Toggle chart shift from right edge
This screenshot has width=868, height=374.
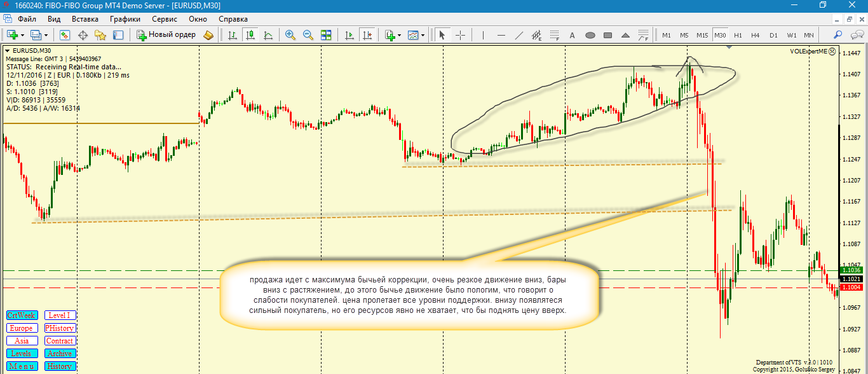[x=367, y=35]
